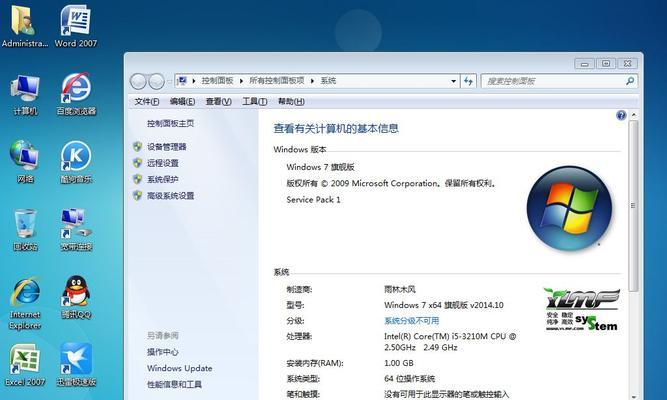Open the recent pages dropdown arrow
Image resolution: width=667 pixels, height=400 pixels.
[169, 81]
